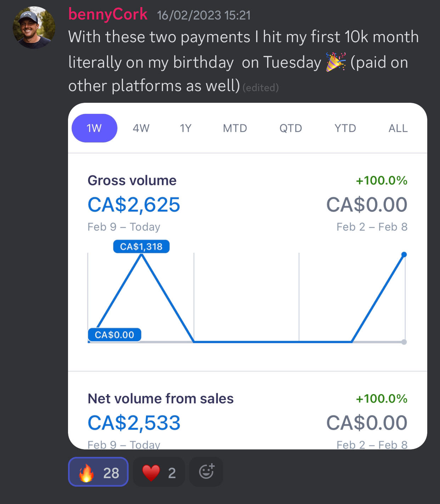Switch to the 4W time range
The image size is (440, 504).
click(141, 128)
